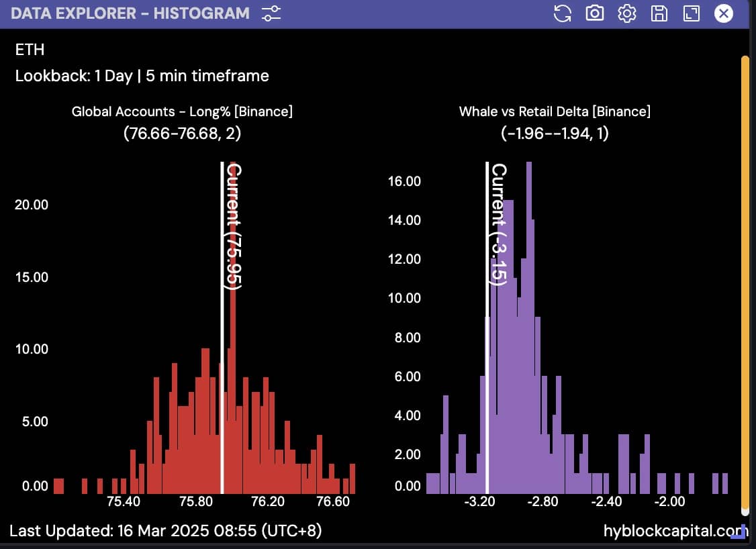Click the ETH symbol label
This screenshot has width=756, height=549.
click(x=30, y=50)
